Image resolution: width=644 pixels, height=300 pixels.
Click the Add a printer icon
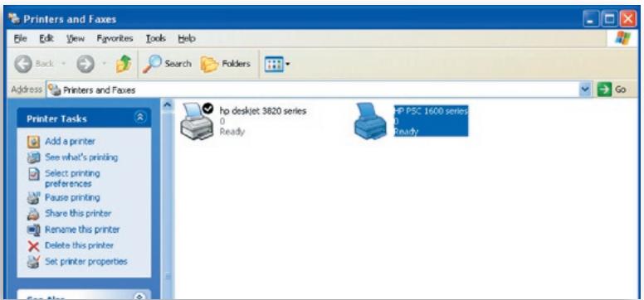point(33,142)
